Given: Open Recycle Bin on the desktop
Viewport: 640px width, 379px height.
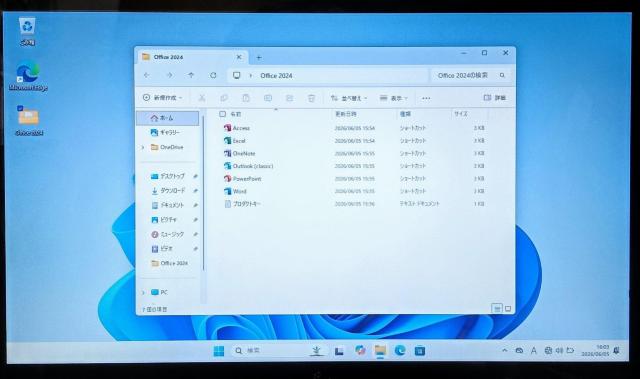Looking at the screenshot, I should tap(27, 31).
